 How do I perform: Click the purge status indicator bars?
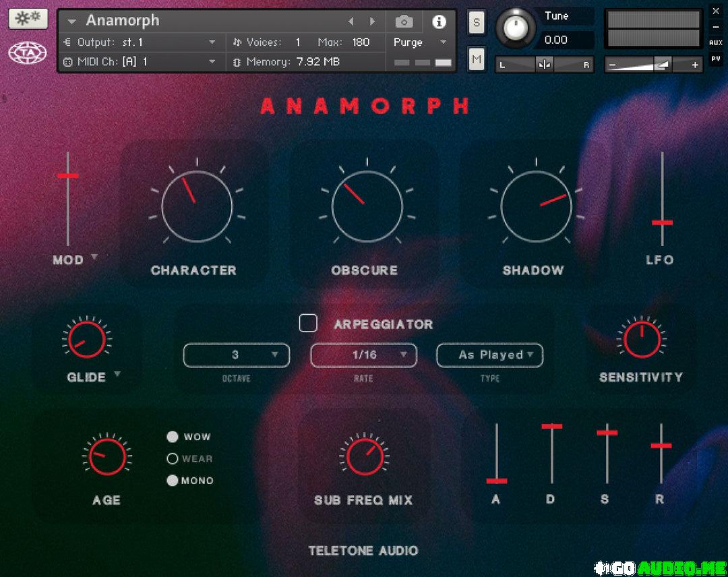(x=423, y=62)
